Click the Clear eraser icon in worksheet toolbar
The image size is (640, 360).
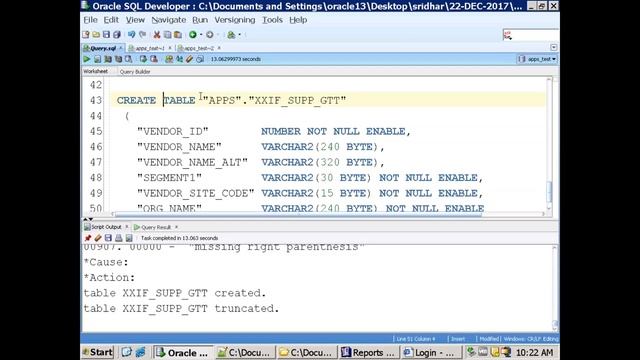(x=189, y=59)
